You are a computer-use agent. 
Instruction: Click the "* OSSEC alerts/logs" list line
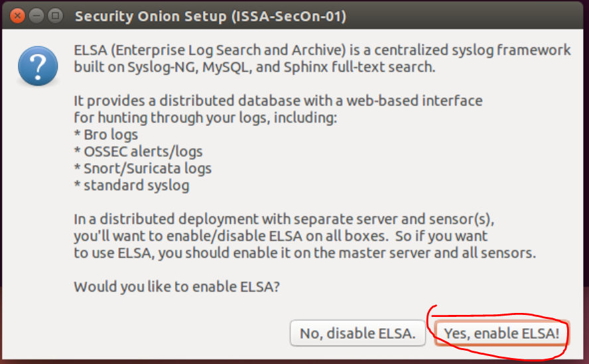tap(138, 152)
